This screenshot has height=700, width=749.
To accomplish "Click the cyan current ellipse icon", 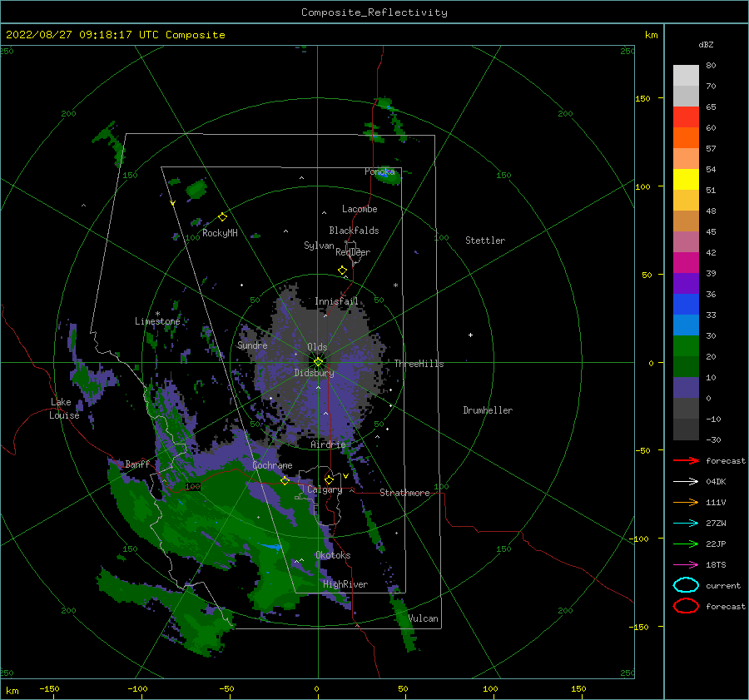I will pyautogui.click(x=686, y=585).
